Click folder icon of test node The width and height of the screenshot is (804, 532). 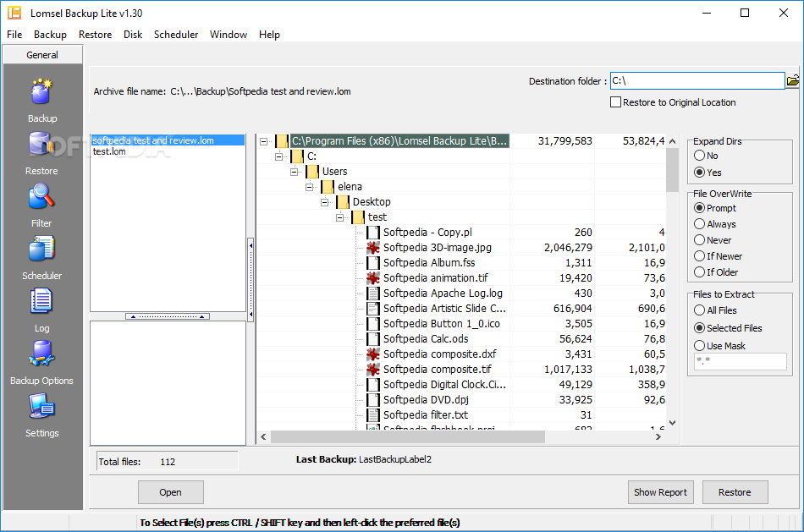(358, 217)
